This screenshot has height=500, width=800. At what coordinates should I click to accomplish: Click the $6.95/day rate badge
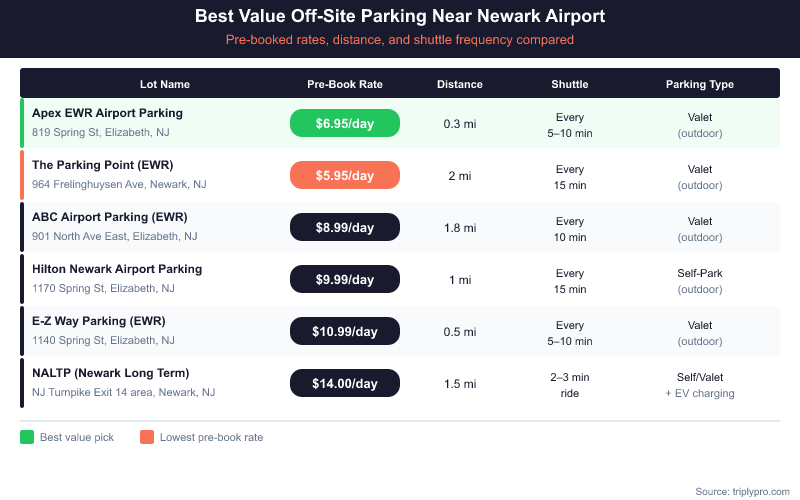click(345, 123)
